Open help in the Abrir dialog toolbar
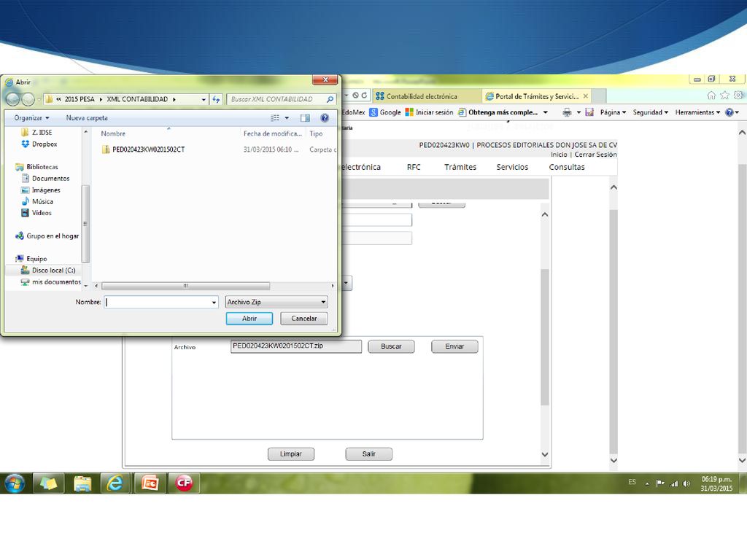Viewport: 747px width, 560px height. pos(325,117)
